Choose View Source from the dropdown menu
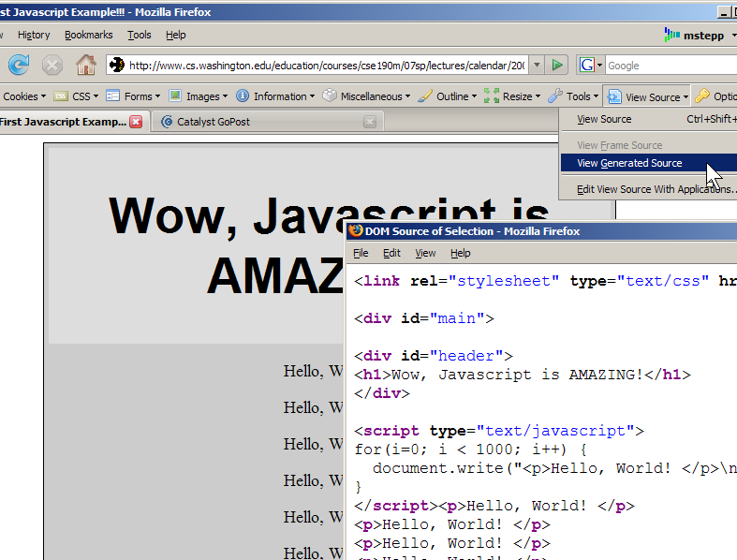This screenshot has height=560, width=737. click(x=604, y=119)
